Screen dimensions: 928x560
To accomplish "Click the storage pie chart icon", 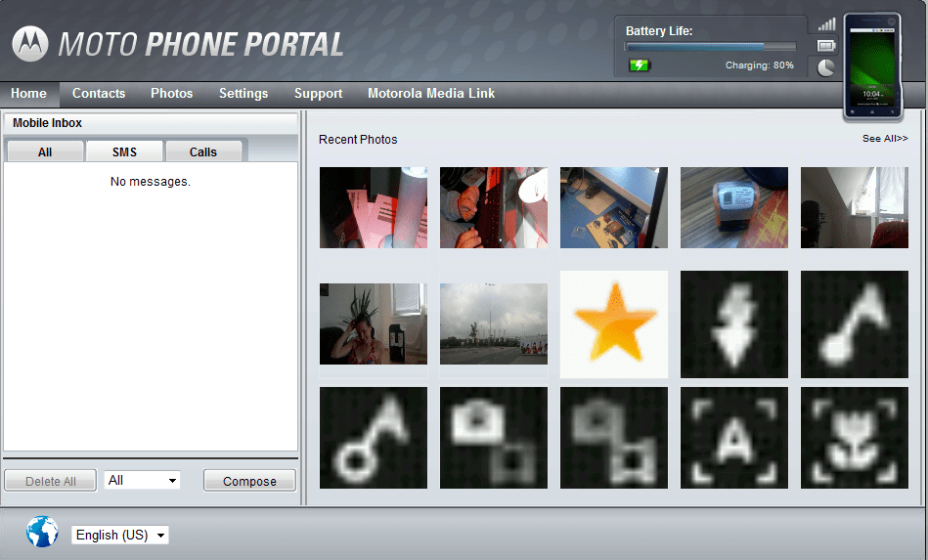I will (826, 66).
